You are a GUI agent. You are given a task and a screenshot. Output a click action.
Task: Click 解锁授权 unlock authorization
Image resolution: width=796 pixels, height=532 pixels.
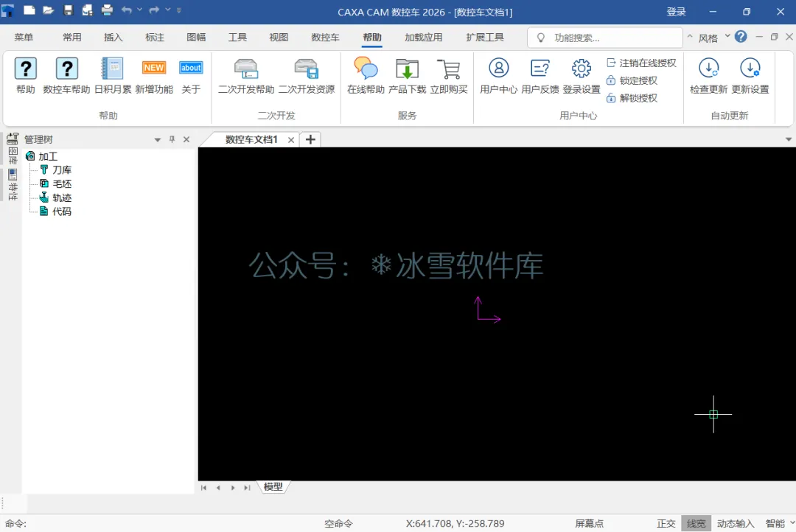(632, 98)
